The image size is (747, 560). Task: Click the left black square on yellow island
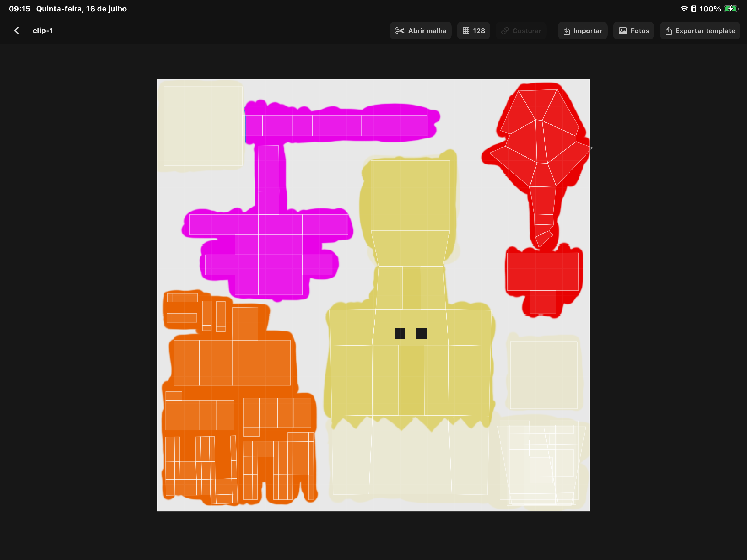pyautogui.click(x=400, y=333)
